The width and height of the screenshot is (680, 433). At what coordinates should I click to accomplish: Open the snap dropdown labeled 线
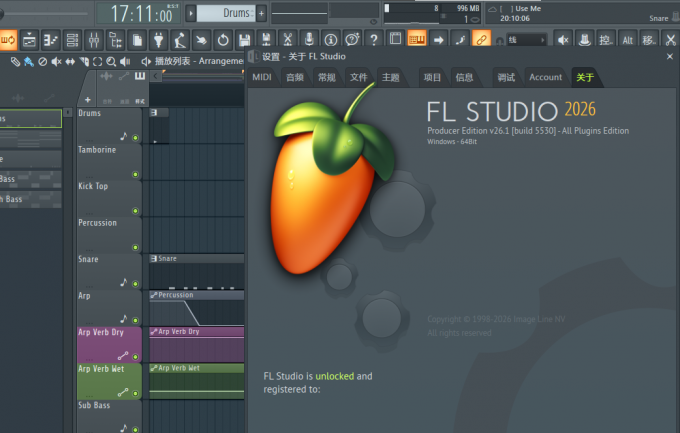(x=526, y=40)
